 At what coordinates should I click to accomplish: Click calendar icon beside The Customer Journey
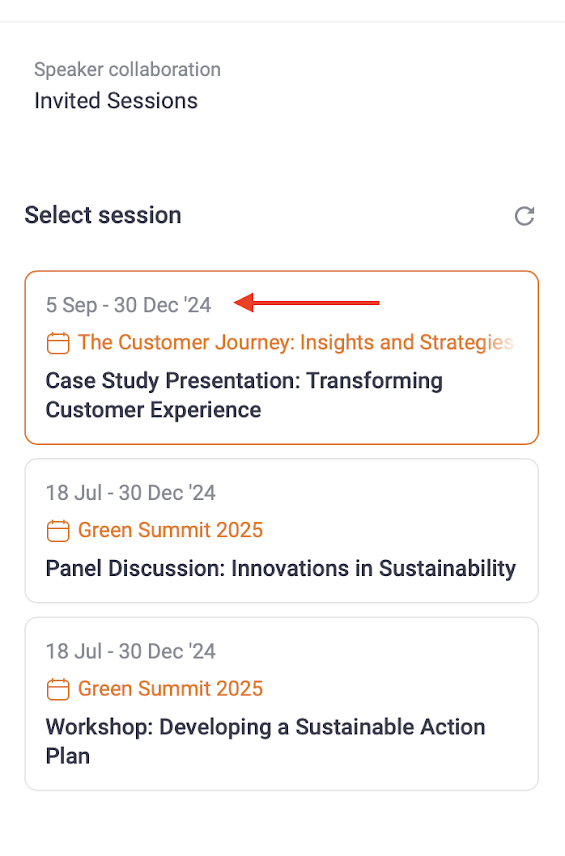point(58,343)
